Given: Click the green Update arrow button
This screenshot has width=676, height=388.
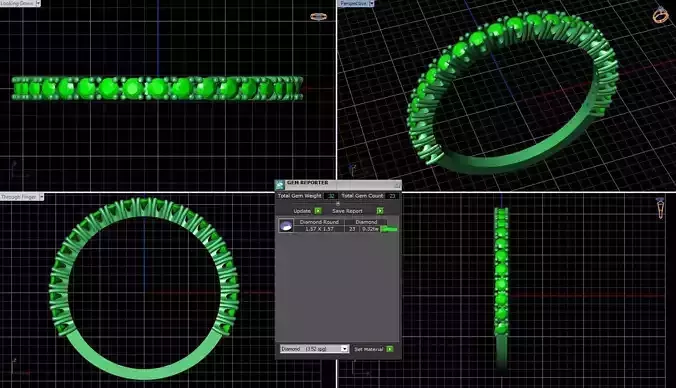Looking at the screenshot, I should click(318, 211).
